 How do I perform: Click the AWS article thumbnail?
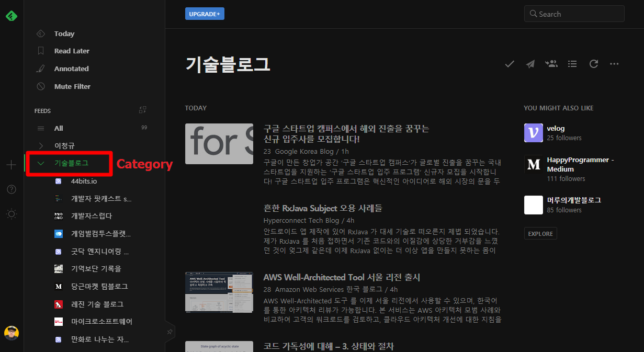(x=219, y=292)
